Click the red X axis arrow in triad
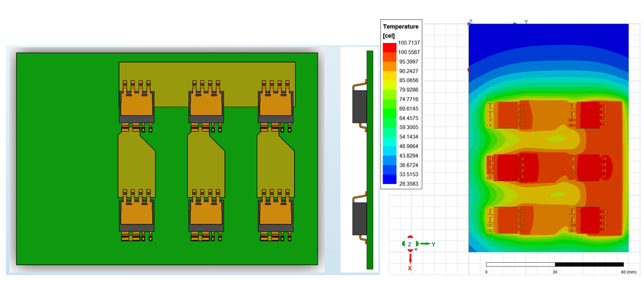Viewport: 644px width, 281px height. click(x=410, y=259)
